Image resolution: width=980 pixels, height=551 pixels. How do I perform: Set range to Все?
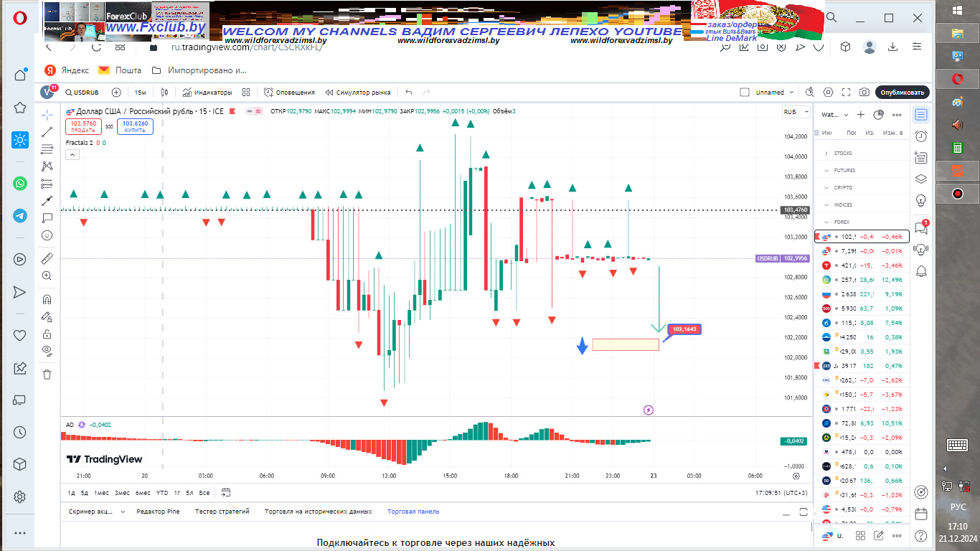point(204,492)
